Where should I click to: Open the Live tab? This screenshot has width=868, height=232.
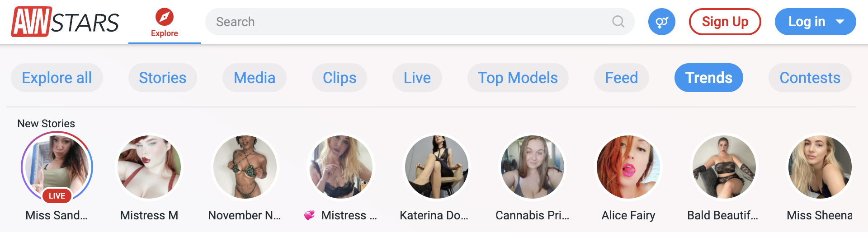click(417, 78)
